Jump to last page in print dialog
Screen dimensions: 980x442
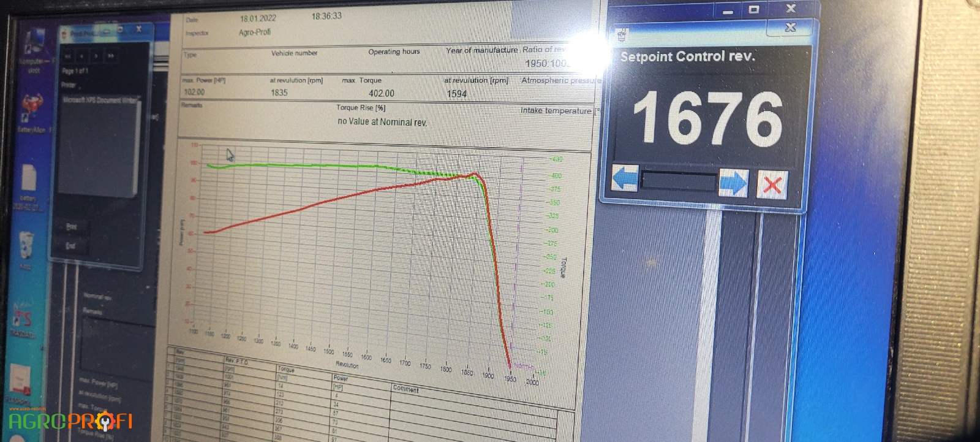tap(111, 56)
